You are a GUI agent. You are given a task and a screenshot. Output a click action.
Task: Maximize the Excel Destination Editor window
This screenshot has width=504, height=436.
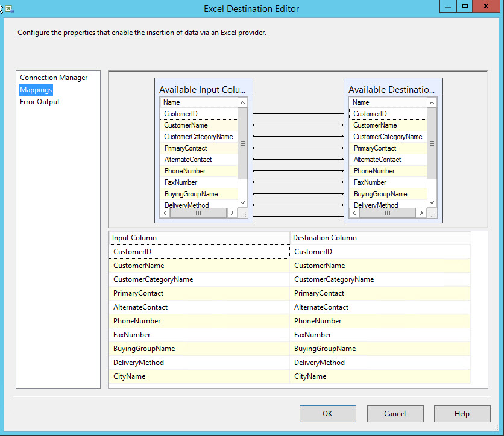coord(464,6)
